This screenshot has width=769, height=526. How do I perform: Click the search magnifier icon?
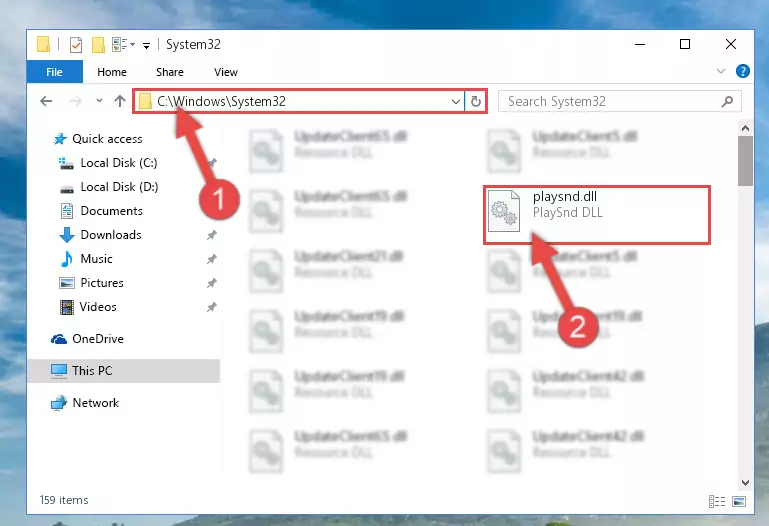tap(728, 101)
